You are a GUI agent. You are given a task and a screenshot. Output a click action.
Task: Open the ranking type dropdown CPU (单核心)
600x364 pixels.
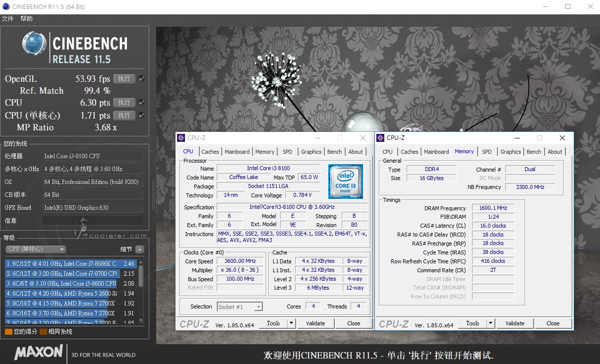pos(36,249)
